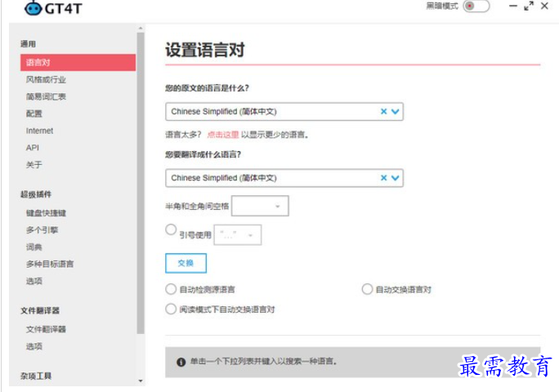Click the expand window arrows icon
The width and height of the screenshot is (559, 392).
tap(529, 6)
